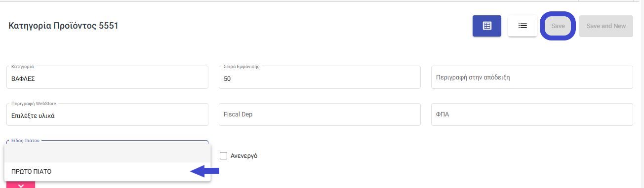The image size is (644, 188).
Task: Open the ΦΠΑ field
Action: click(532, 114)
